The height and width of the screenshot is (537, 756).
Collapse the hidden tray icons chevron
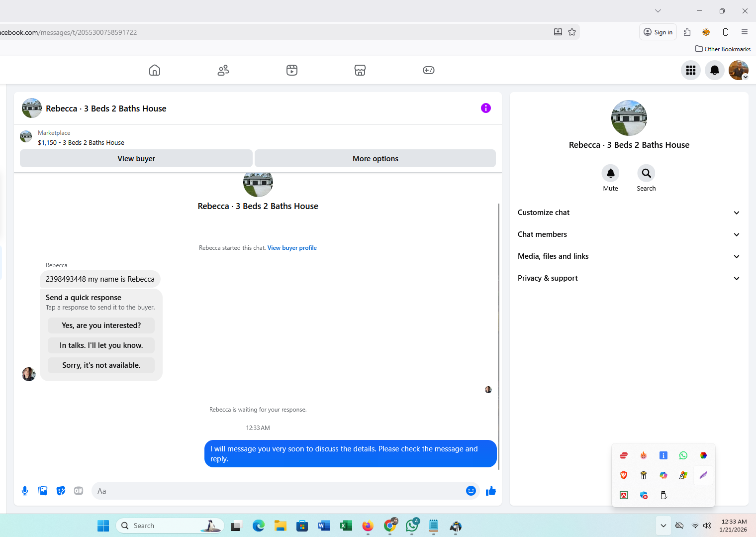click(663, 526)
